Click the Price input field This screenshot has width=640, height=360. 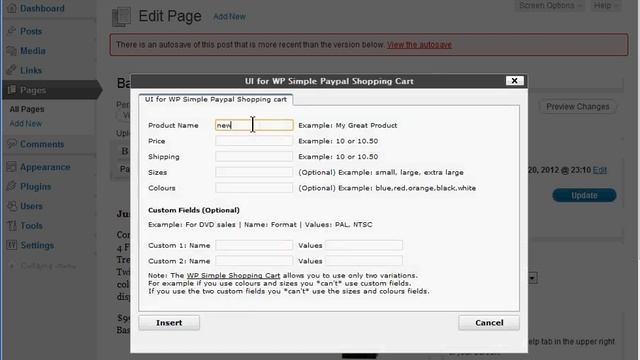point(254,141)
